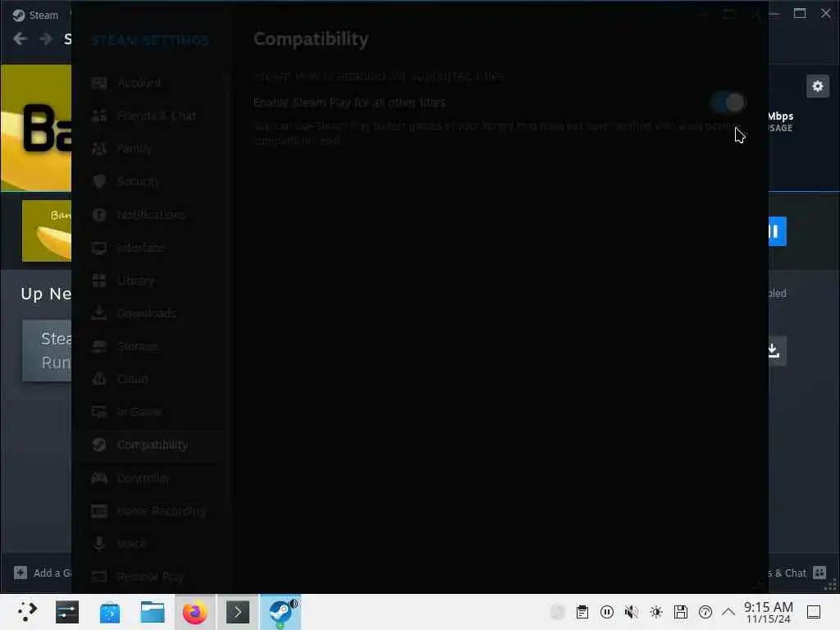
Task: Open Dolphin file manager from taskbar
Action: 153,612
